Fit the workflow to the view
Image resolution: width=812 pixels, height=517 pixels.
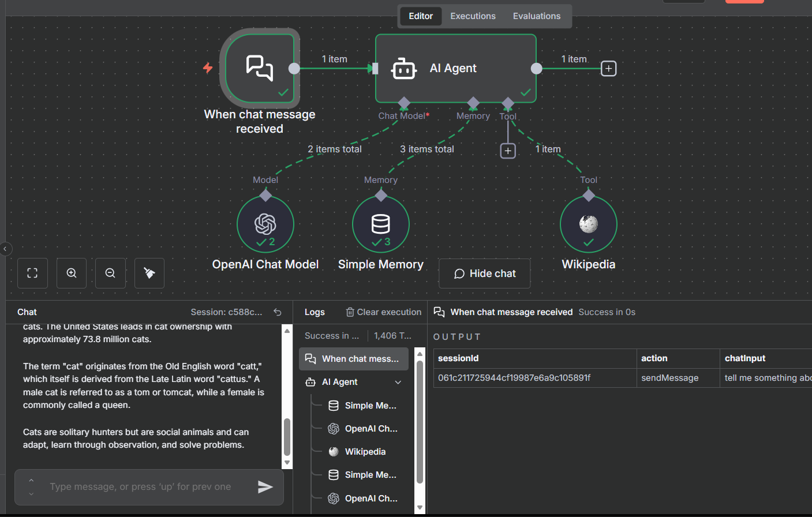tap(32, 273)
